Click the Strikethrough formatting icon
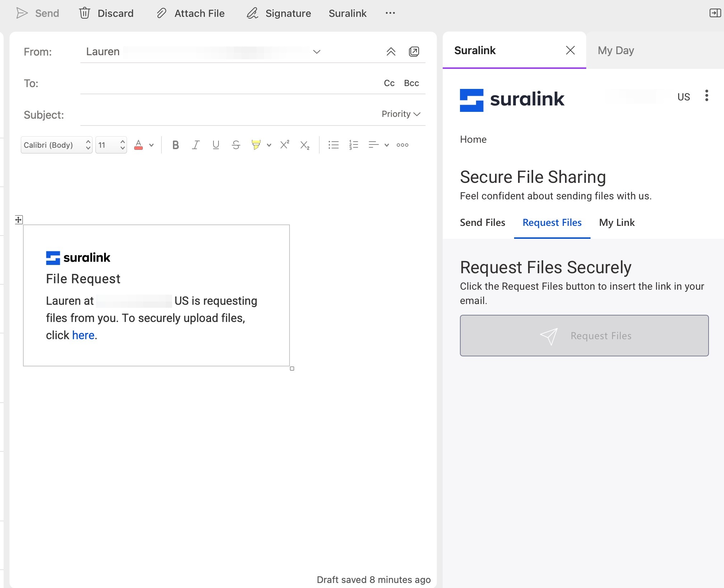The width and height of the screenshot is (724, 588). (x=236, y=144)
